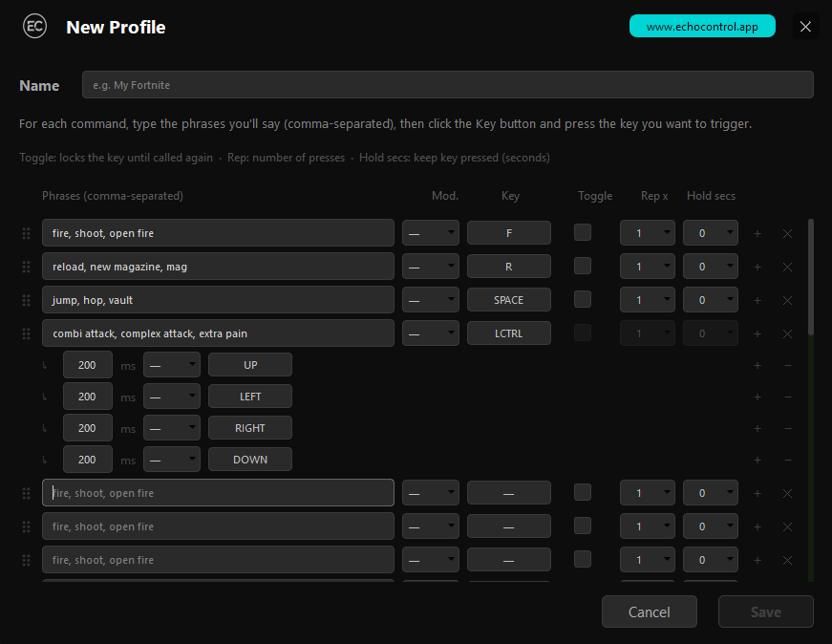
Task: Click the Save button
Action: point(766,612)
